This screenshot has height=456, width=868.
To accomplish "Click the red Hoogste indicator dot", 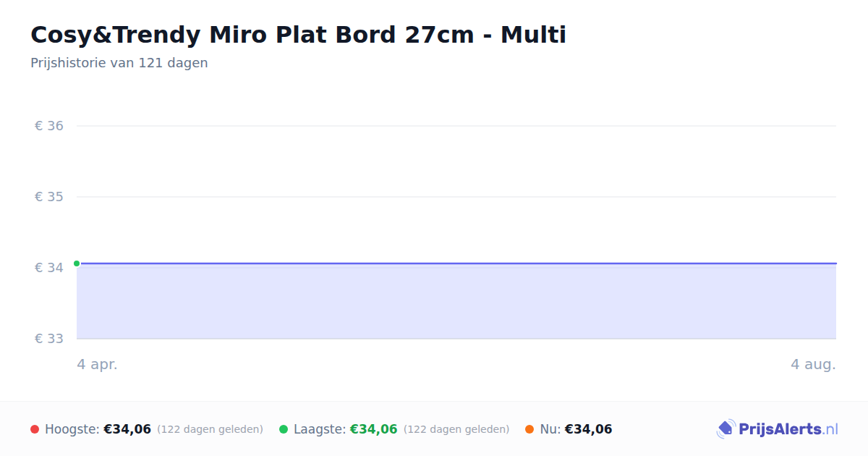I will [35, 429].
